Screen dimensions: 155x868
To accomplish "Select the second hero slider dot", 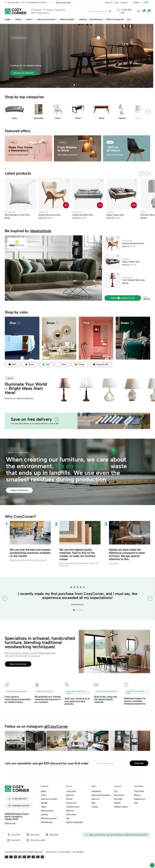I will 77,85.
